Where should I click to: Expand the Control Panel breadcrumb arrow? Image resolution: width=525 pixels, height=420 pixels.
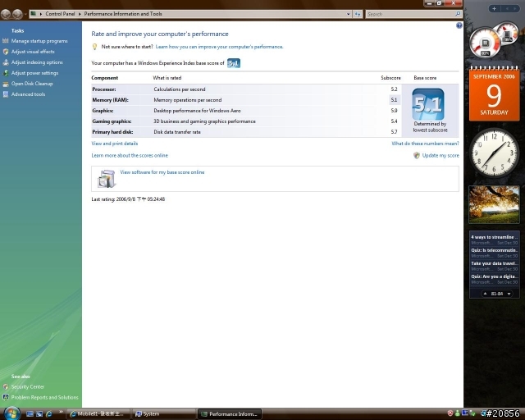[80, 14]
